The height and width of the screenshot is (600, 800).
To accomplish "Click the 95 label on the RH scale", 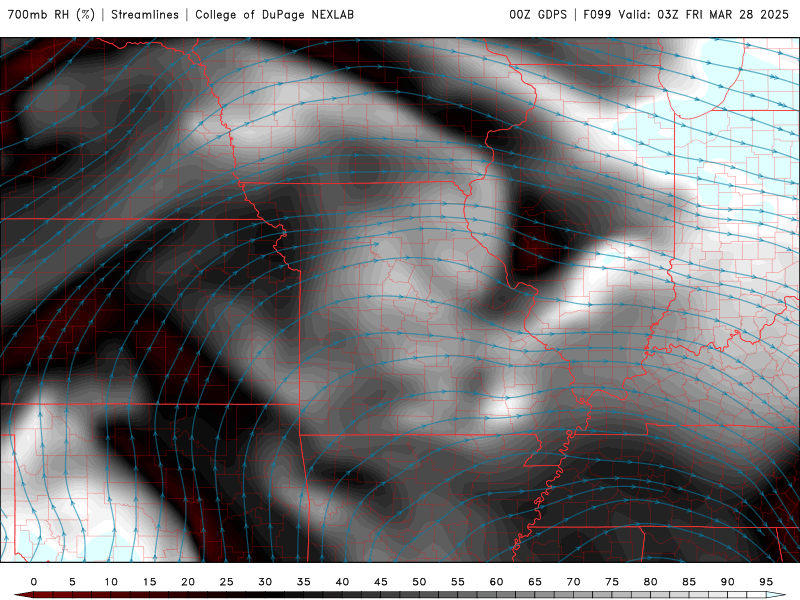I will (x=766, y=582).
